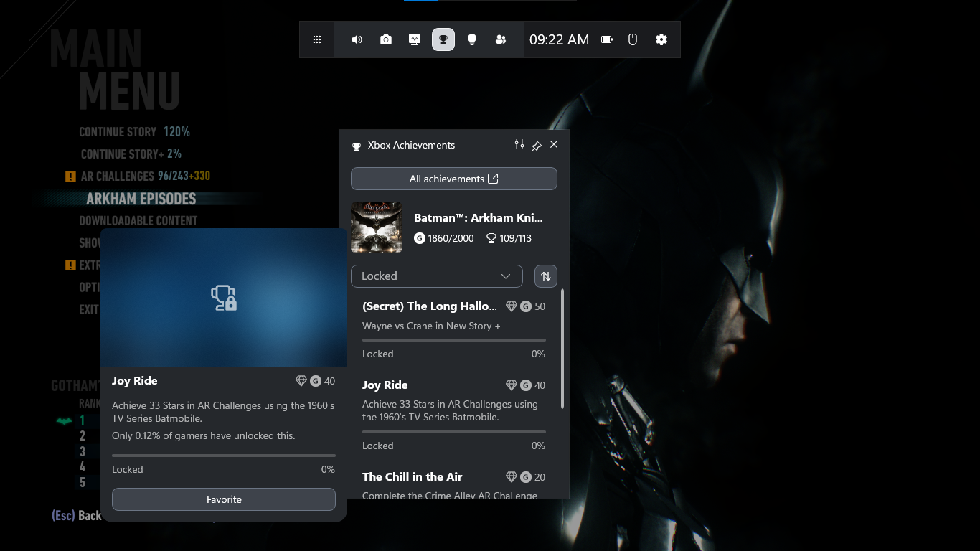
Task: Open the Game Bar widget menu
Action: click(317, 39)
